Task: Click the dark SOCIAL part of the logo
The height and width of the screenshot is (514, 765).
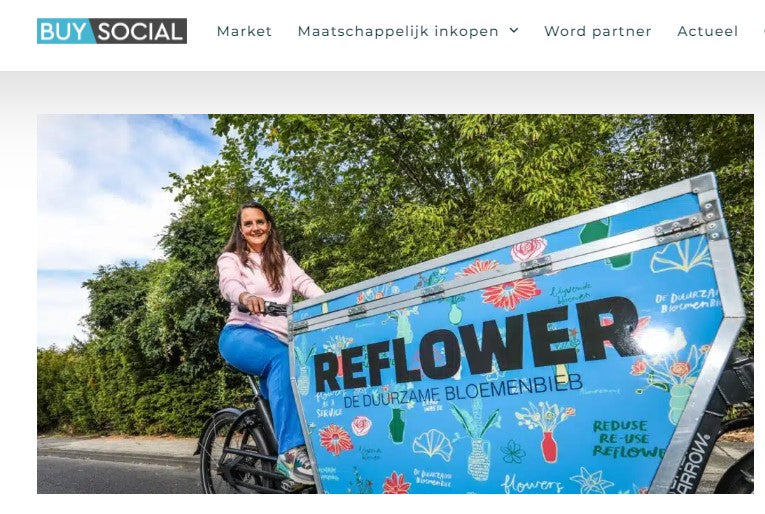Action: click(x=140, y=31)
